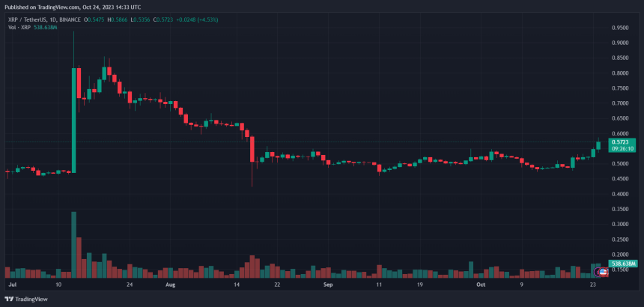Click the current price label 0.5723
This screenshot has width=644, height=307.
[x=621, y=142]
